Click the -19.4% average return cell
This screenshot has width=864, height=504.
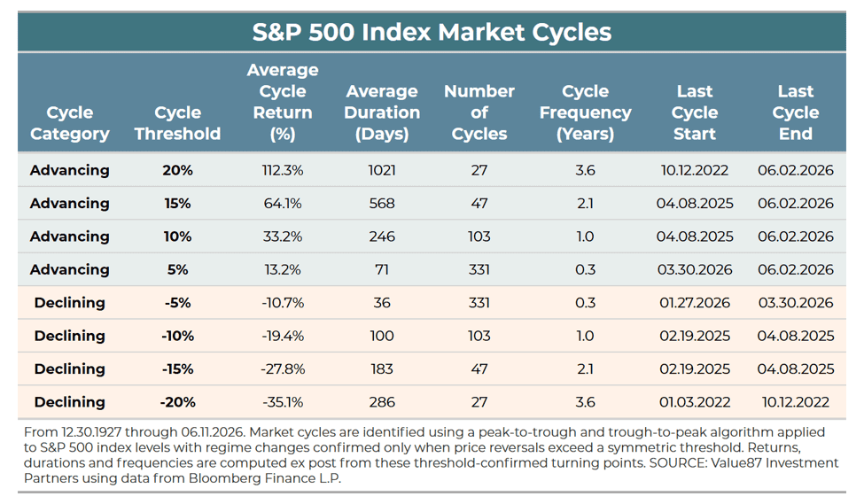(282, 336)
